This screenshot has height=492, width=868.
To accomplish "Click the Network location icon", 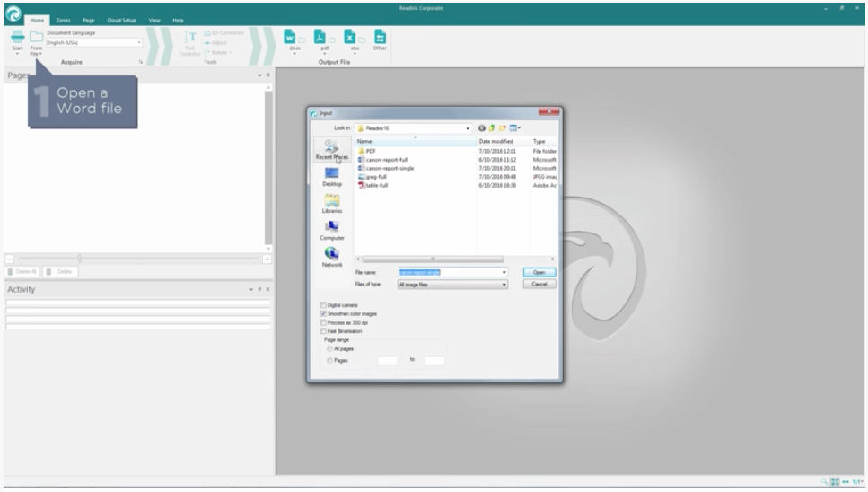I will (331, 254).
